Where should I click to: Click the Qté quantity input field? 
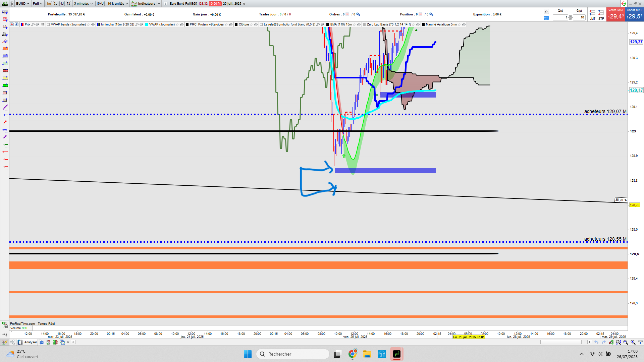[560, 17]
